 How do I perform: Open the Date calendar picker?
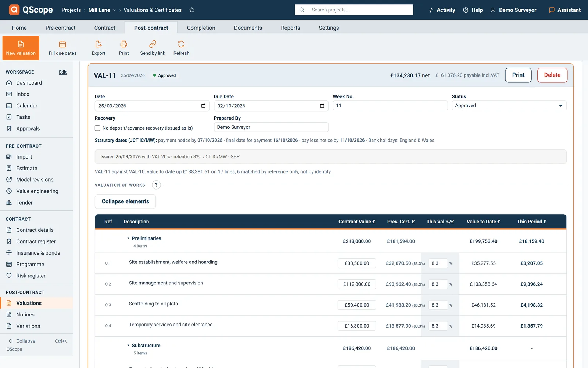point(203,106)
